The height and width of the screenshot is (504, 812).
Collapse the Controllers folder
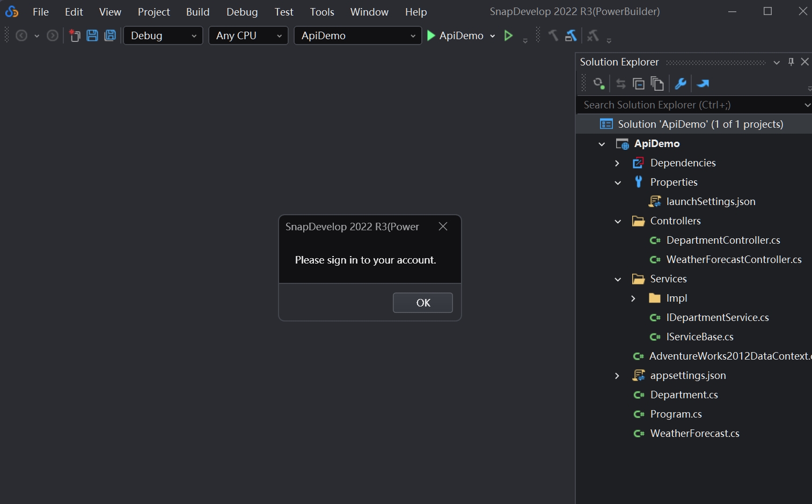(x=618, y=221)
